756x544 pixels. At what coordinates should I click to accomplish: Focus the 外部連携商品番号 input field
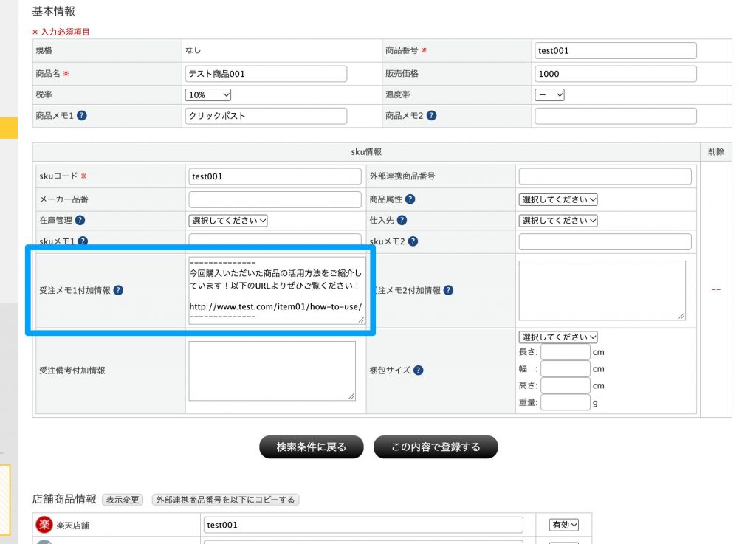coord(605,176)
